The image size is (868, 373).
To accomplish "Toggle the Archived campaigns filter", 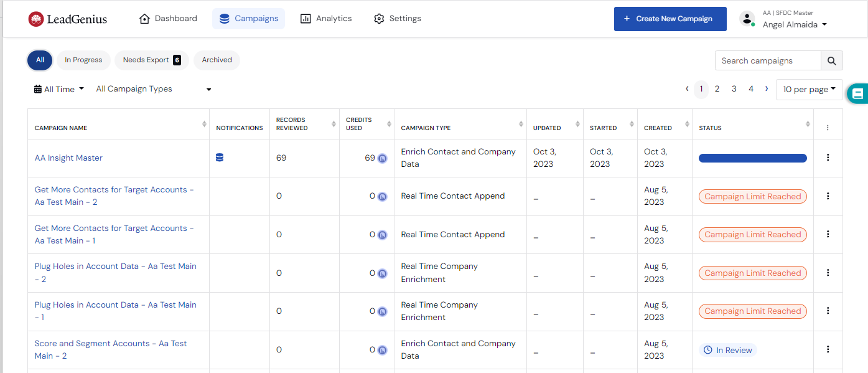I will 216,60.
